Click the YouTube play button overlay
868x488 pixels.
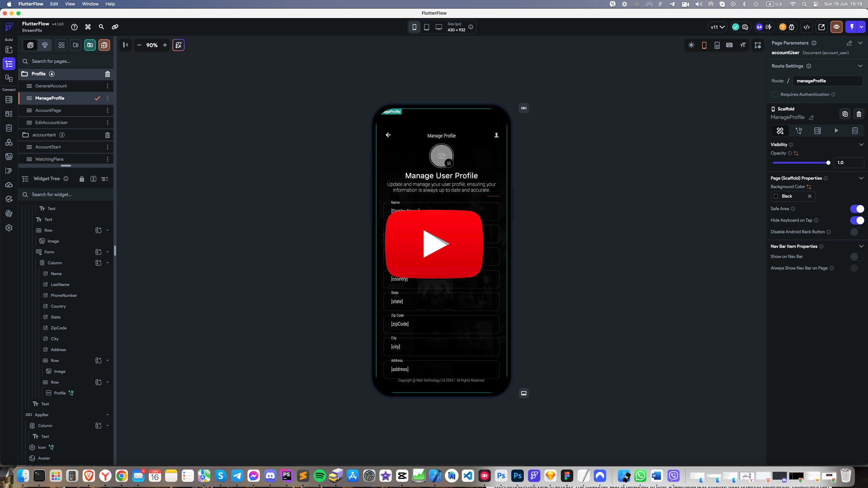click(434, 244)
